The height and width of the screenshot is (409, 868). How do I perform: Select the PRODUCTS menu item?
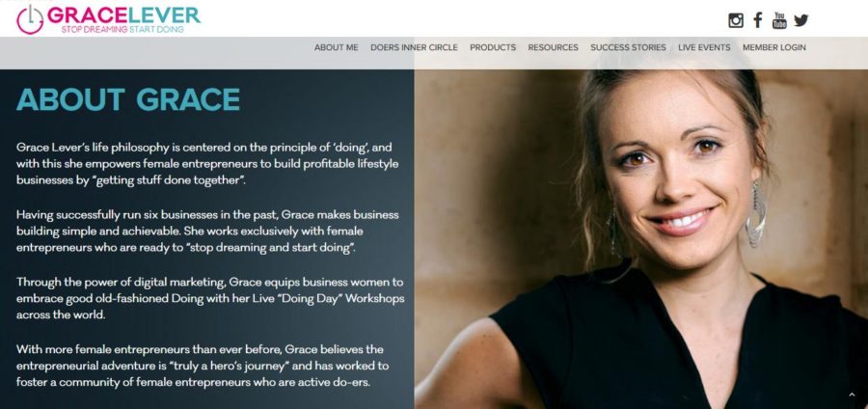click(x=493, y=47)
